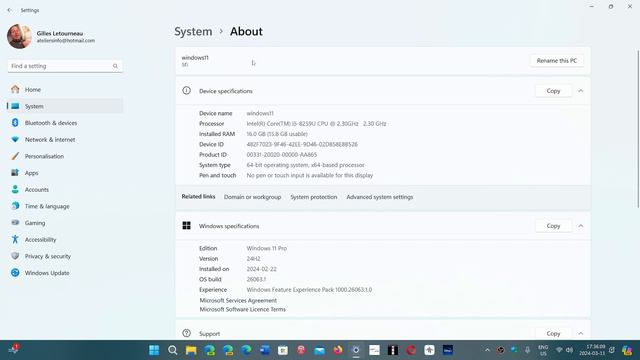The image size is (640, 360).
Task: Collapse the Device specifications section
Action: click(580, 91)
